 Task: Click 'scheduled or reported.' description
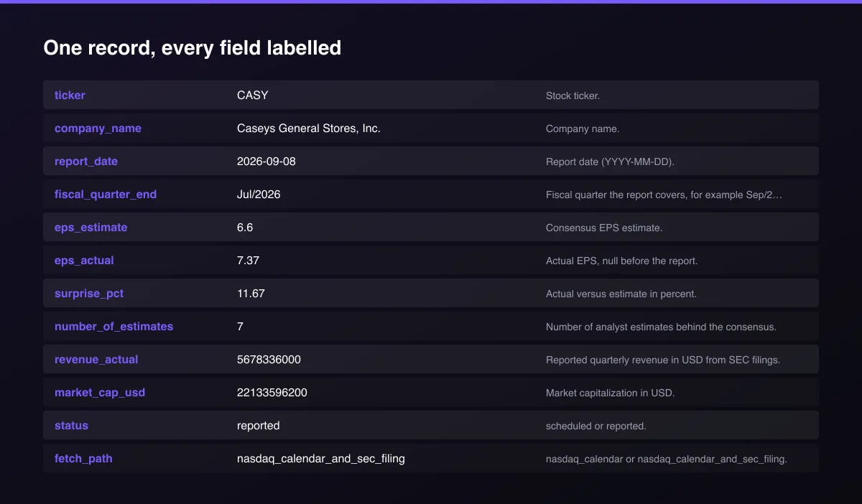point(596,426)
